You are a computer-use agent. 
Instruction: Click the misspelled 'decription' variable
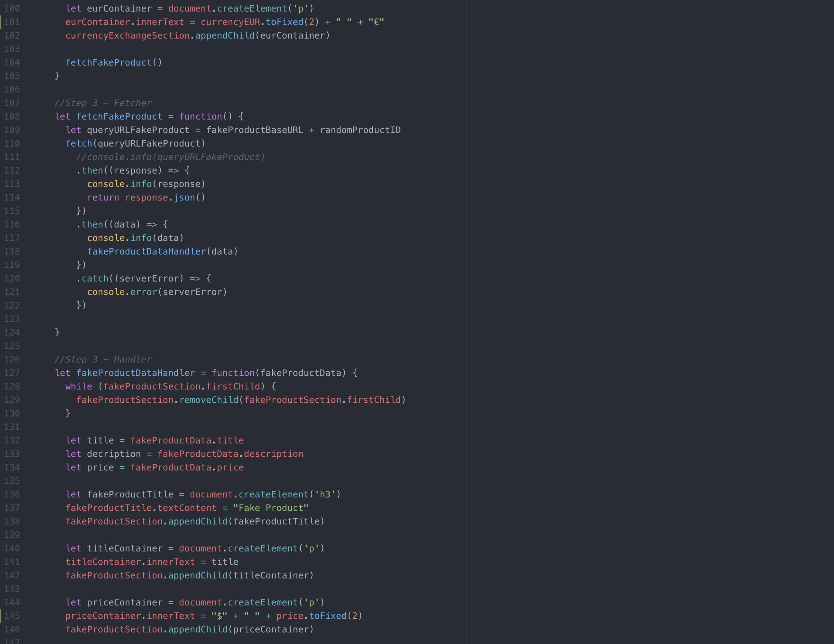click(114, 454)
